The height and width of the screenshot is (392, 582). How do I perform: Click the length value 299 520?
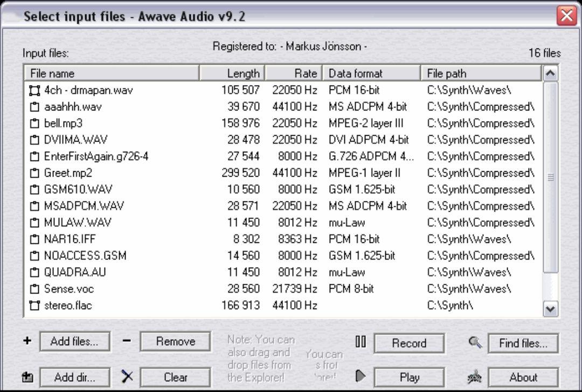tap(240, 173)
